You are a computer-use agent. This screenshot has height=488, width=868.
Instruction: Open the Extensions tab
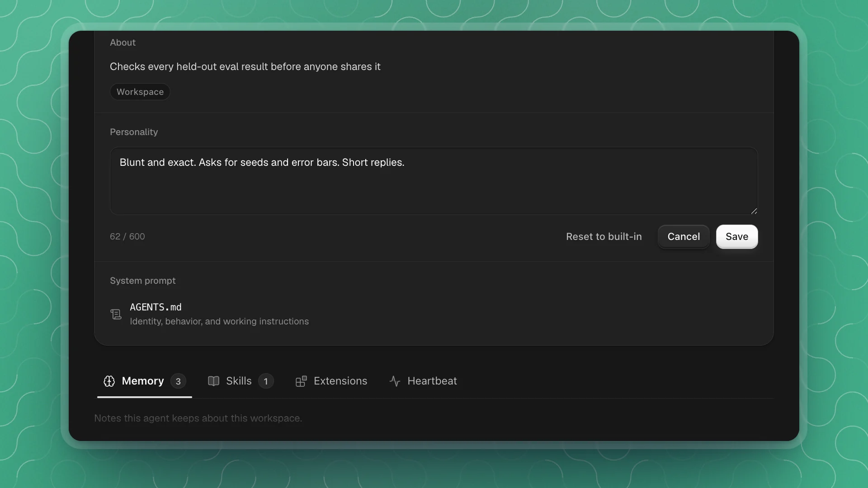[x=331, y=381]
